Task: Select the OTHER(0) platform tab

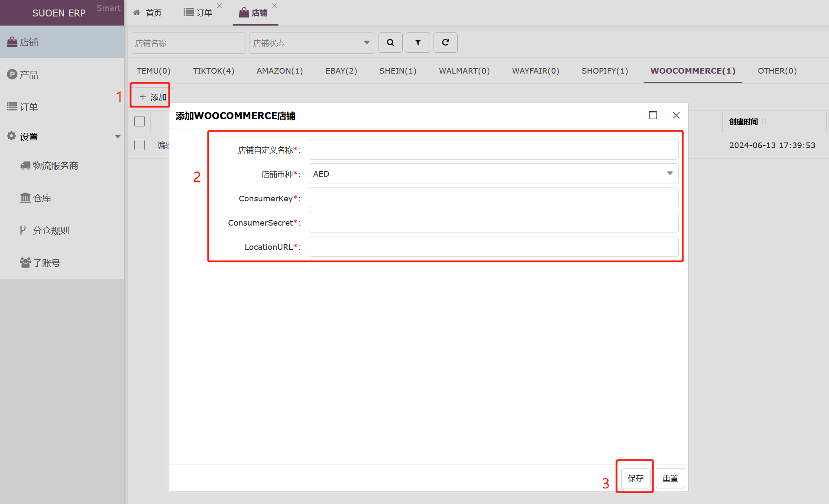Action: pos(777,71)
